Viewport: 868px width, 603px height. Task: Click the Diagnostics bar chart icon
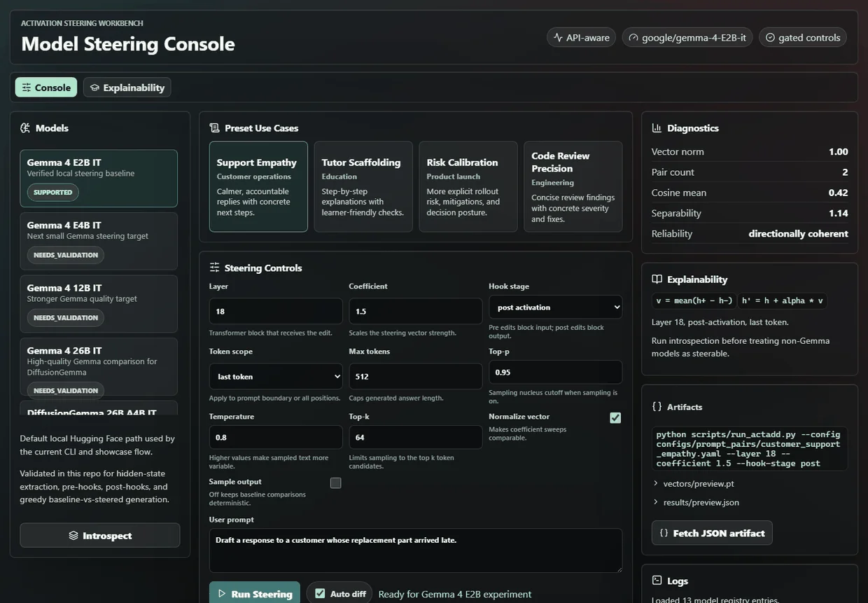click(657, 128)
